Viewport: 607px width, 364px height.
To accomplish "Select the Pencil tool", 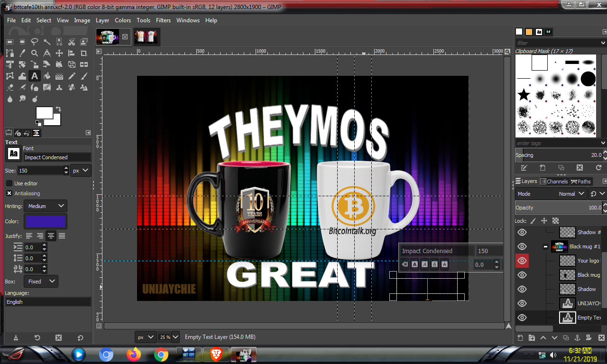I will (x=72, y=76).
